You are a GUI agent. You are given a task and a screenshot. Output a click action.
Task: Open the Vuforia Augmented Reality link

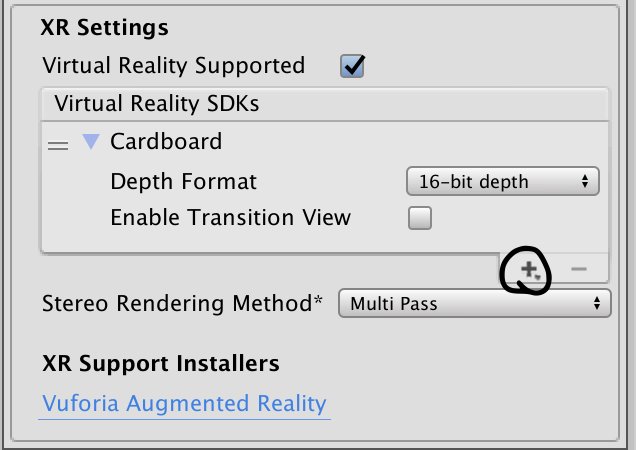(x=184, y=403)
